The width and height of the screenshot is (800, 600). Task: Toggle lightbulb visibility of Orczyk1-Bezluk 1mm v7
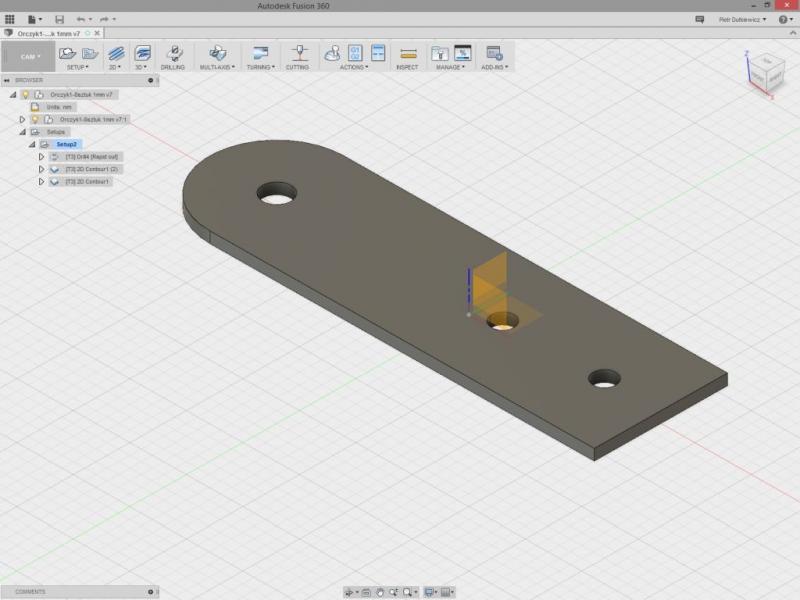[x=25, y=94]
